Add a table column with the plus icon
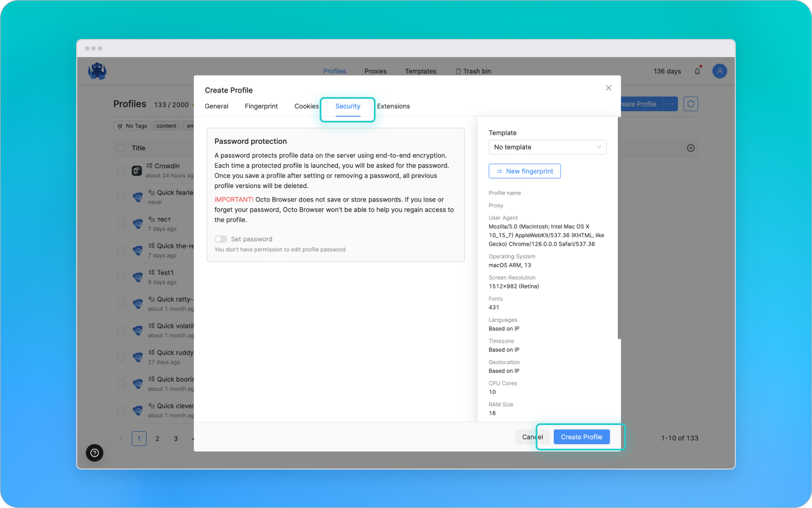812x508 pixels. [691, 148]
